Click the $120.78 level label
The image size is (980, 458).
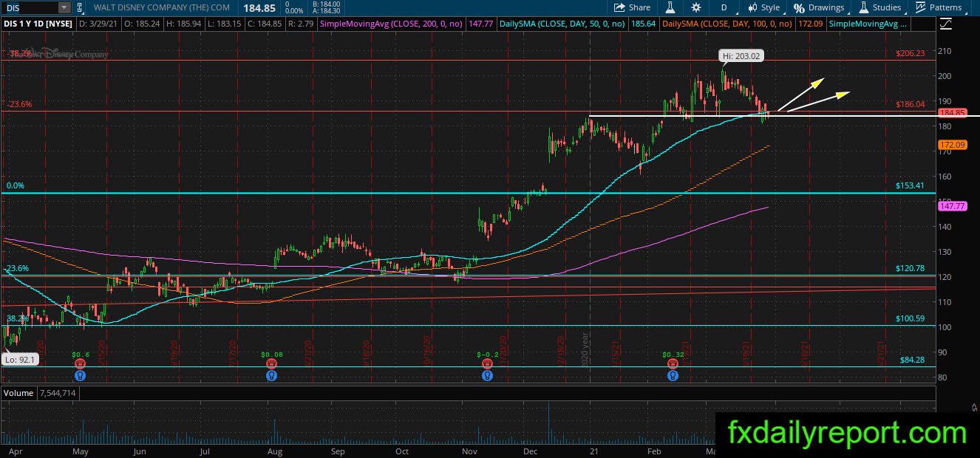click(x=910, y=268)
